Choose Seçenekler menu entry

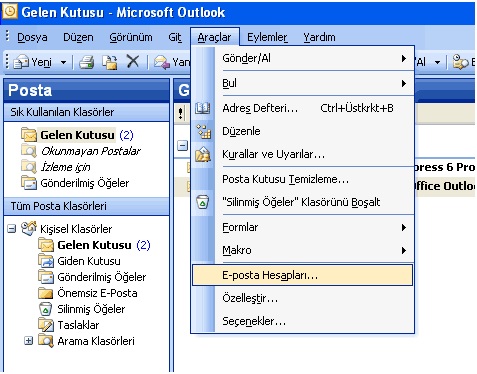click(303, 321)
